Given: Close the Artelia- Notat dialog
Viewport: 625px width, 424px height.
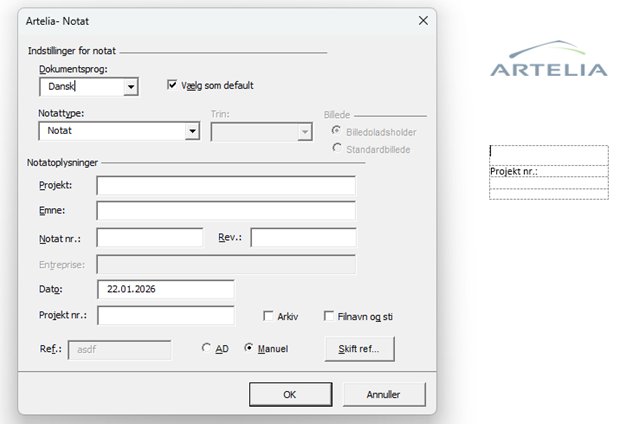Looking at the screenshot, I should point(423,21).
